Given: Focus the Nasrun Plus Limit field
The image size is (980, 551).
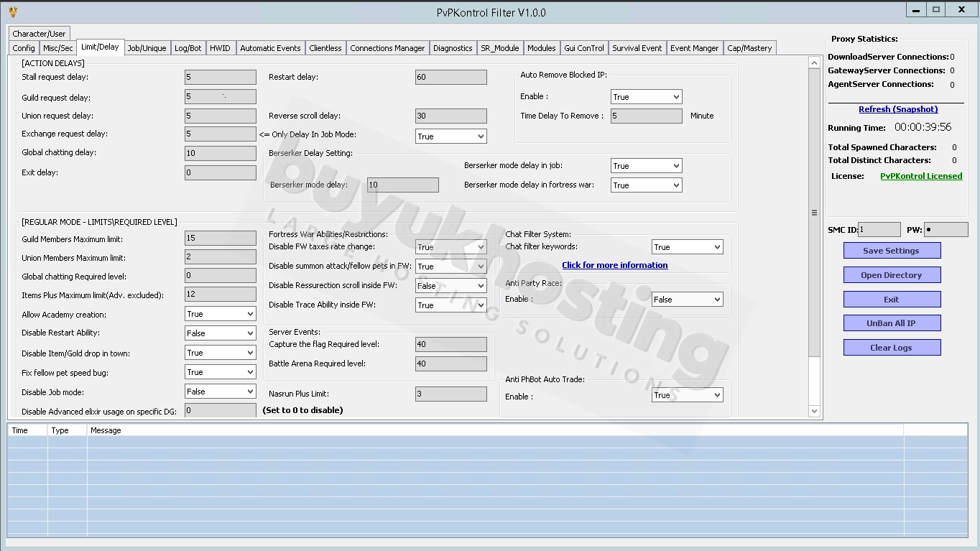Looking at the screenshot, I should coord(450,394).
